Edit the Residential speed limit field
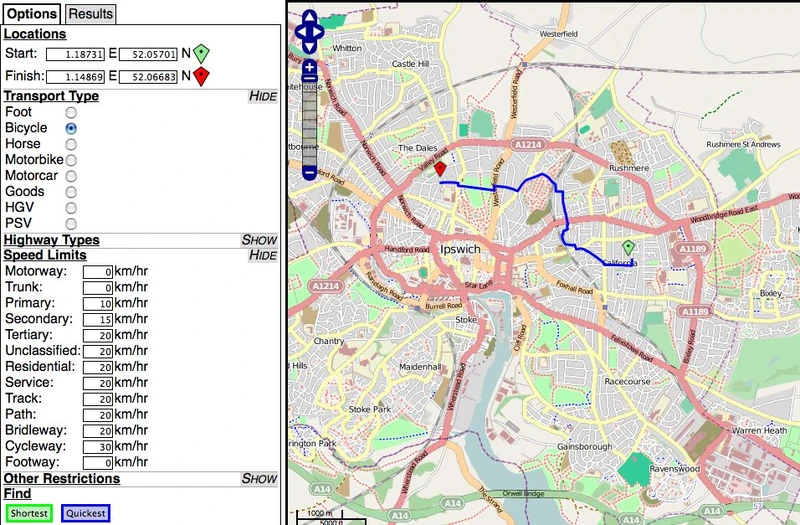The height and width of the screenshot is (525, 800). point(98,367)
